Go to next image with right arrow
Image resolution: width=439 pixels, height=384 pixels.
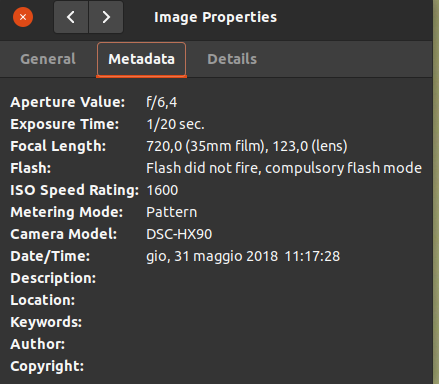106,17
